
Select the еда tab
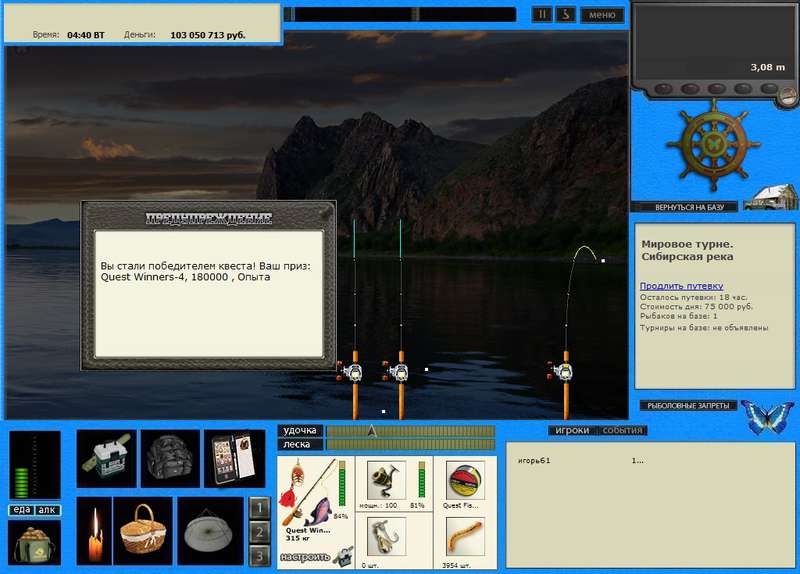click(21, 510)
